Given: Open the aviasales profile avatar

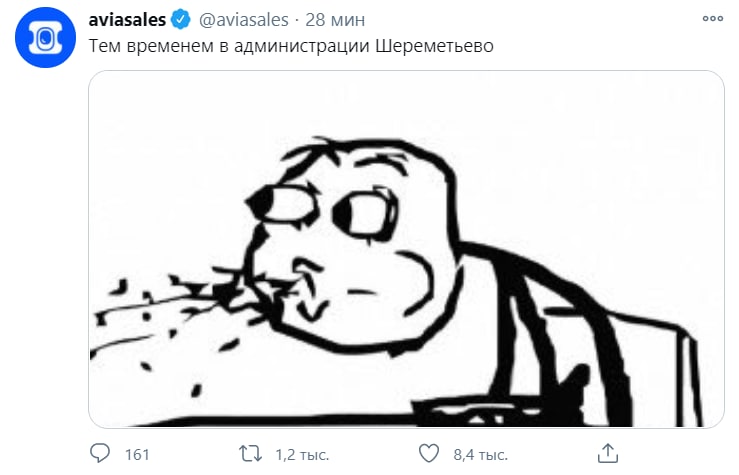Looking at the screenshot, I should coord(45,38).
